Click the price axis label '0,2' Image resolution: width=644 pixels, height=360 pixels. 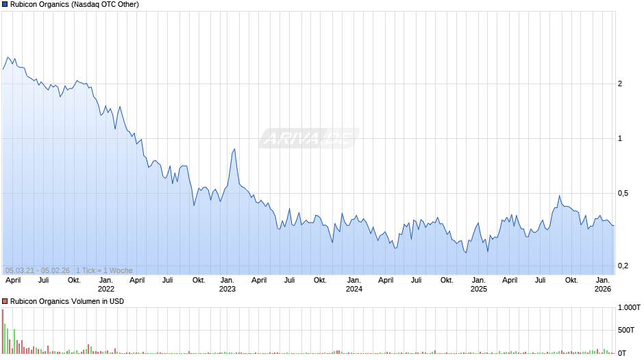pos(623,266)
